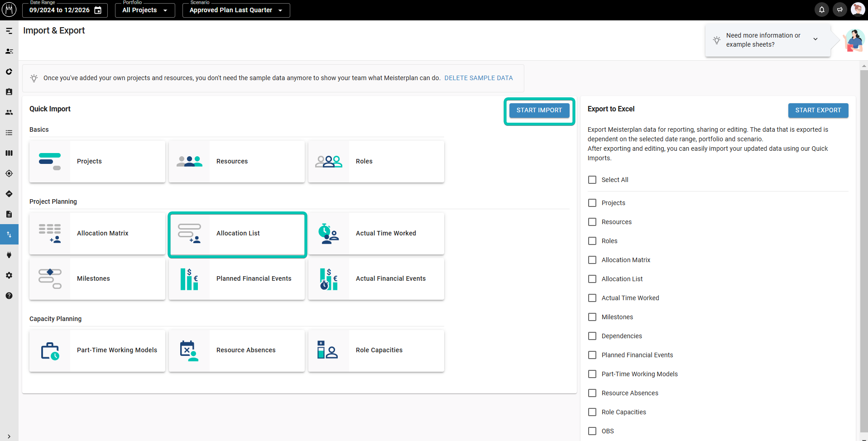Open the document sidebar icon
Screen dimensions: 868x441
click(9, 214)
